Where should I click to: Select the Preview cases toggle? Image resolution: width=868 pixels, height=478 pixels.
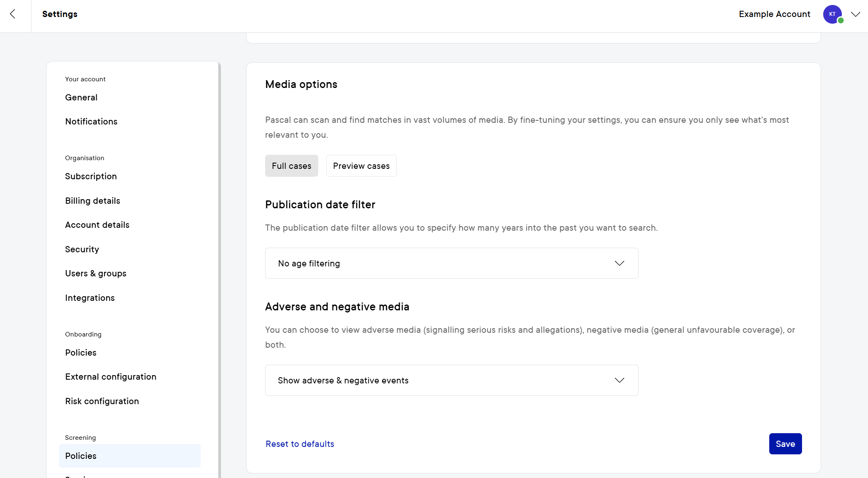[x=361, y=166]
